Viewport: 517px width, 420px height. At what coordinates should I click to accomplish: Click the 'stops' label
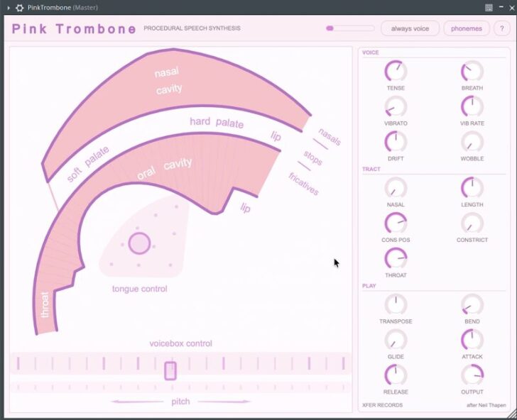[312, 158]
